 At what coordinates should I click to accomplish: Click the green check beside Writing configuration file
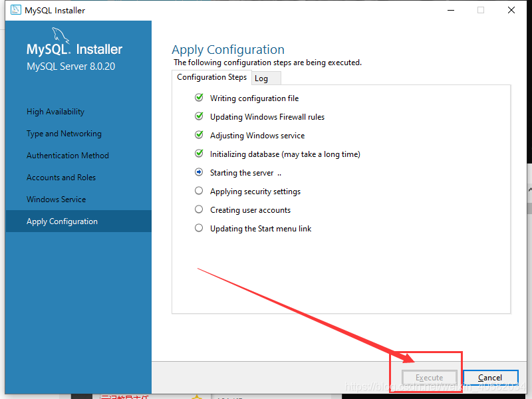[199, 98]
